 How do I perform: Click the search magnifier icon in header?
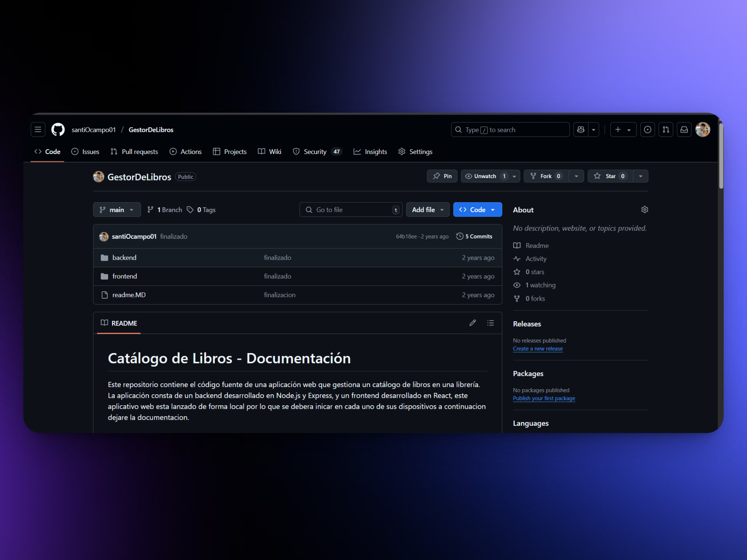tap(458, 129)
